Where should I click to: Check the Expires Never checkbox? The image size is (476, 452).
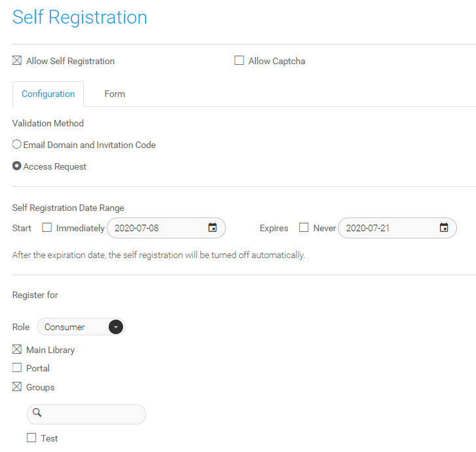304,227
